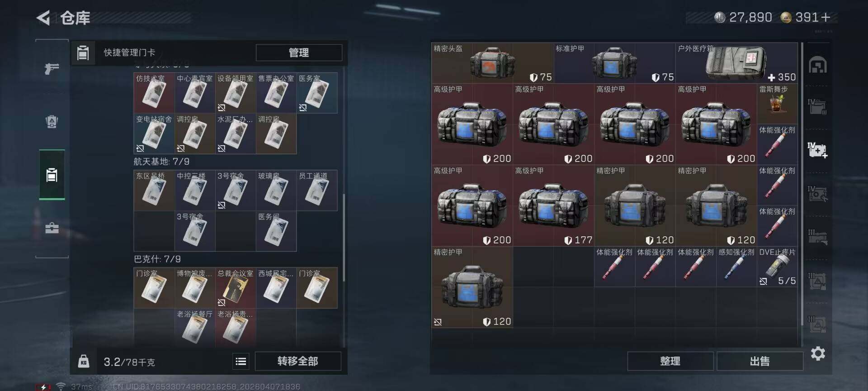Select the 感知强化剂 injector
Viewport: 868px width, 391px height.
[736, 267]
